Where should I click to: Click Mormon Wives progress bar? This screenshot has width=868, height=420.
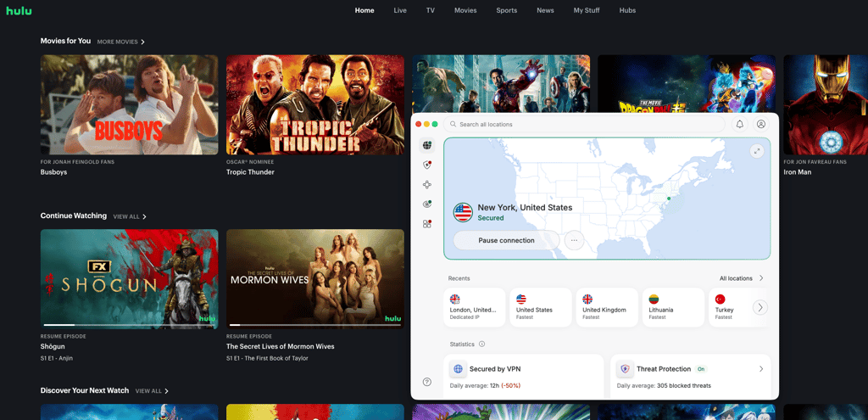pos(315,325)
